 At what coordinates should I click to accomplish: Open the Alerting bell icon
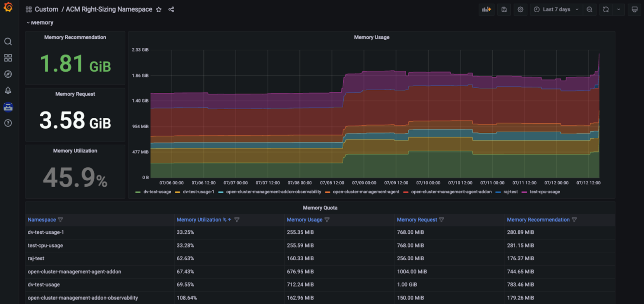click(8, 91)
